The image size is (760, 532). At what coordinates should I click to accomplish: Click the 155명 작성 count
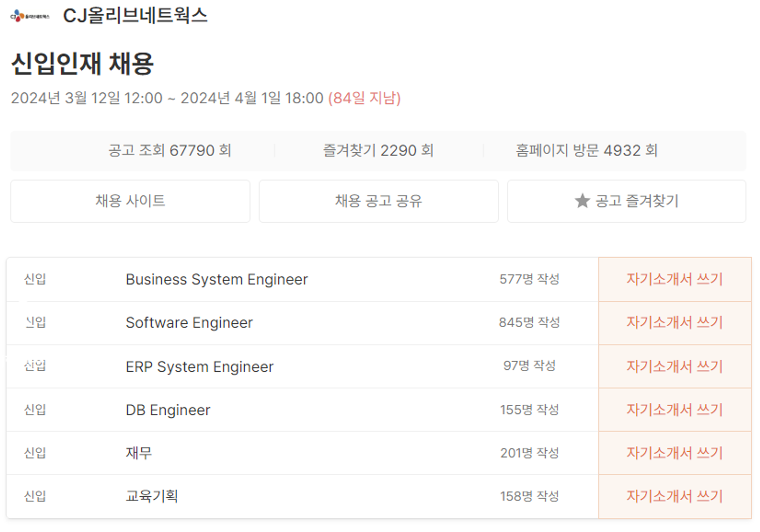pos(529,410)
